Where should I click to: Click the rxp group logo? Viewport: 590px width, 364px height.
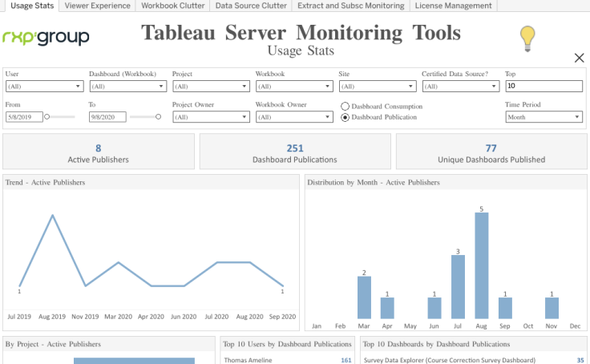click(x=46, y=37)
